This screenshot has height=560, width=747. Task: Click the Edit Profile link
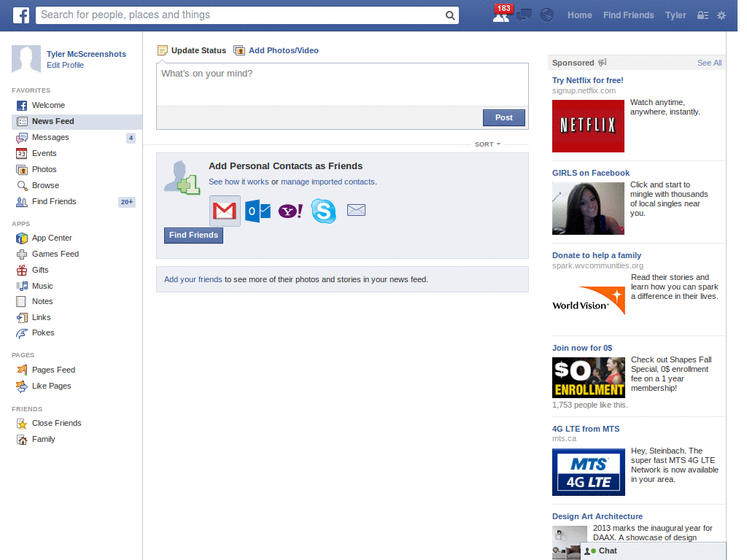65,65
